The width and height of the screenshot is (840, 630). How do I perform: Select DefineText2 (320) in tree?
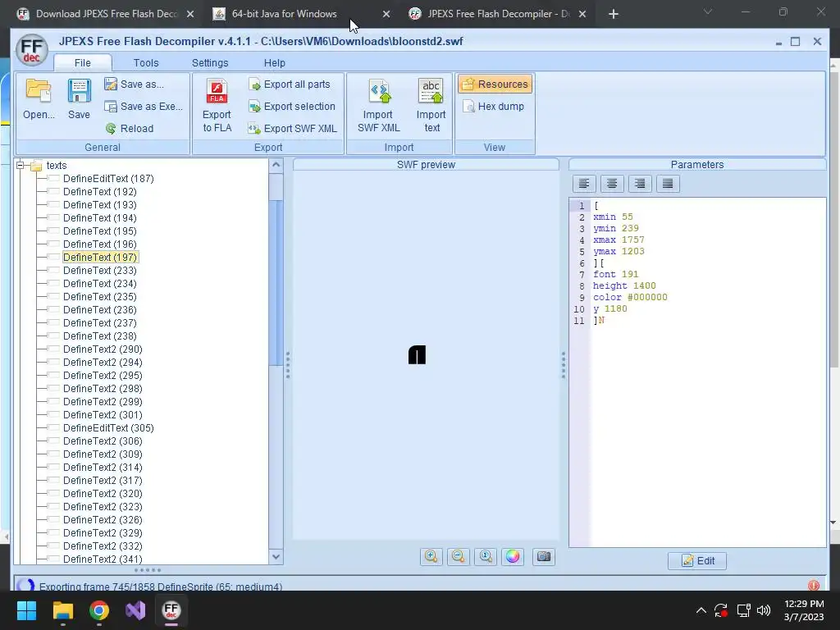pyautogui.click(x=103, y=493)
